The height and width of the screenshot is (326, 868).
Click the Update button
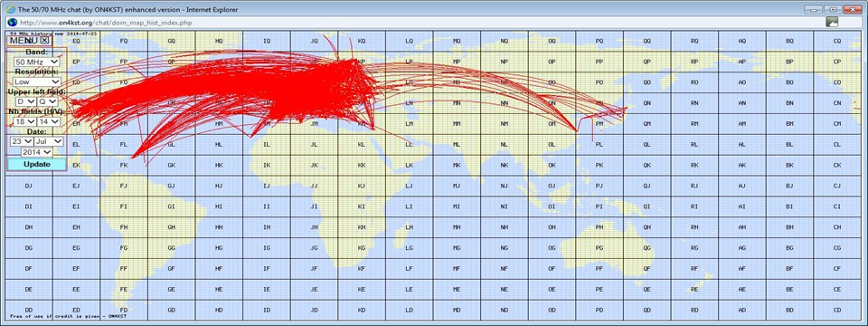click(37, 164)
